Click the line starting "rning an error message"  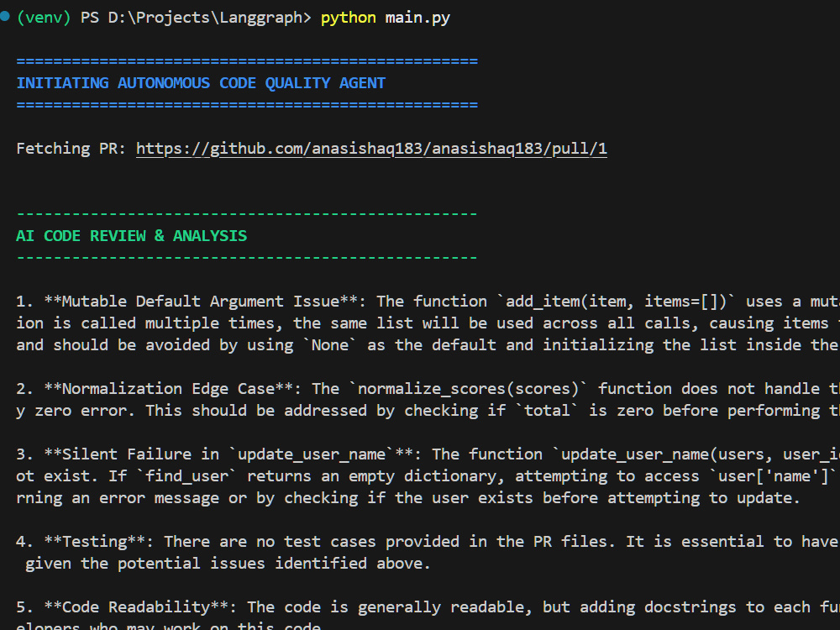click(x=407, y=498)
